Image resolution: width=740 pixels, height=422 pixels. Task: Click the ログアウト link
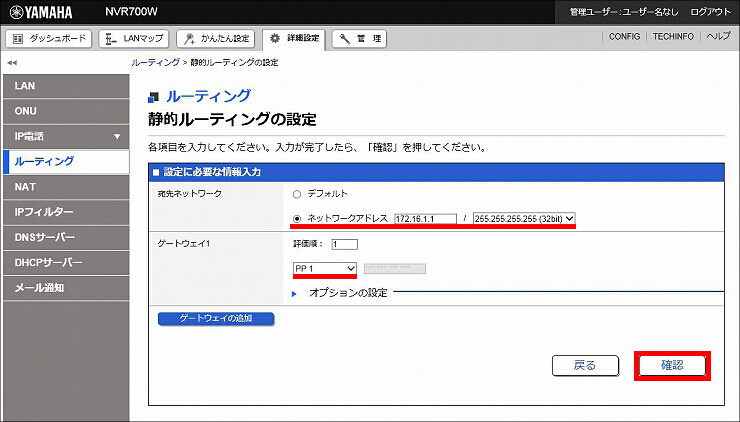710,12
